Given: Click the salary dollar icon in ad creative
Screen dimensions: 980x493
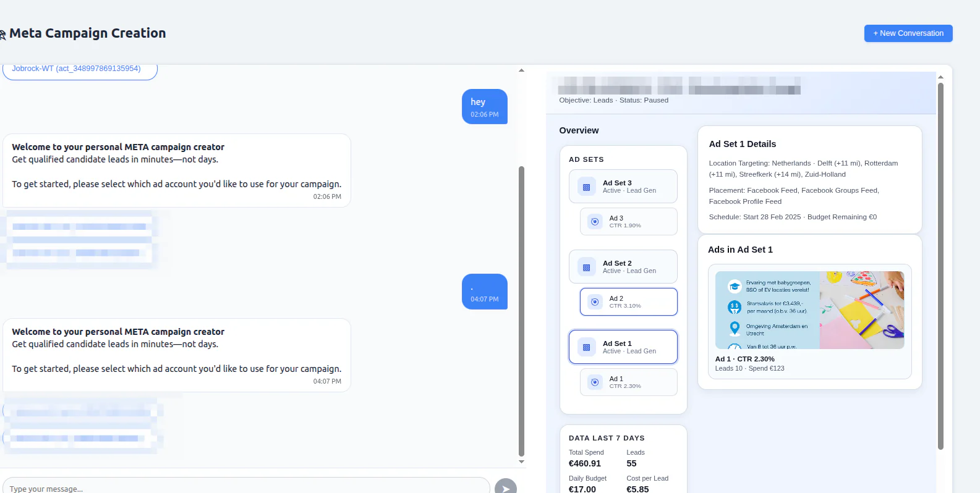Looking at the screenshot, I should (735, 307).
